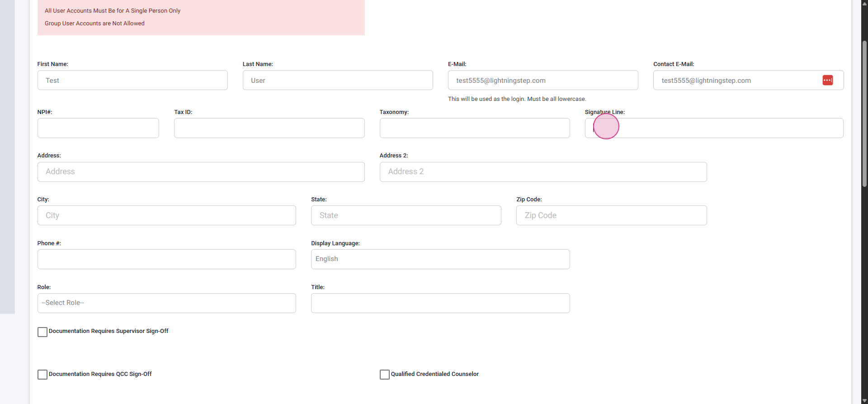Click the First Name input field

tap(132, 80)
